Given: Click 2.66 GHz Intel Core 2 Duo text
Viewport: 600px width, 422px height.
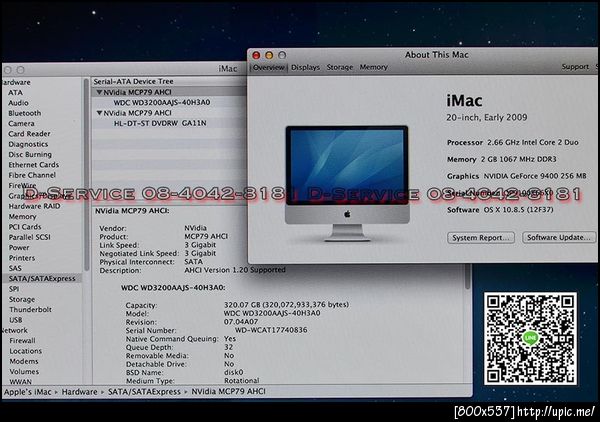Looking at the screenshot, I should point(533,142).
